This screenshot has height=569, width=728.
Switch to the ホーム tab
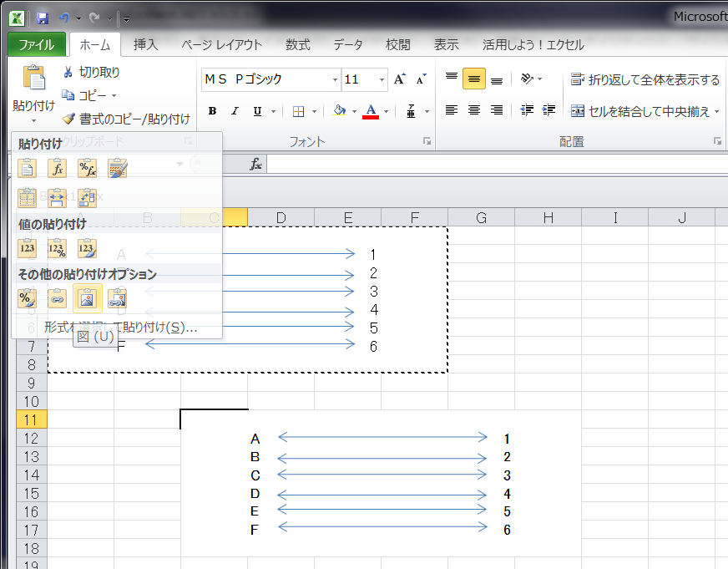[x=95, y=45]
